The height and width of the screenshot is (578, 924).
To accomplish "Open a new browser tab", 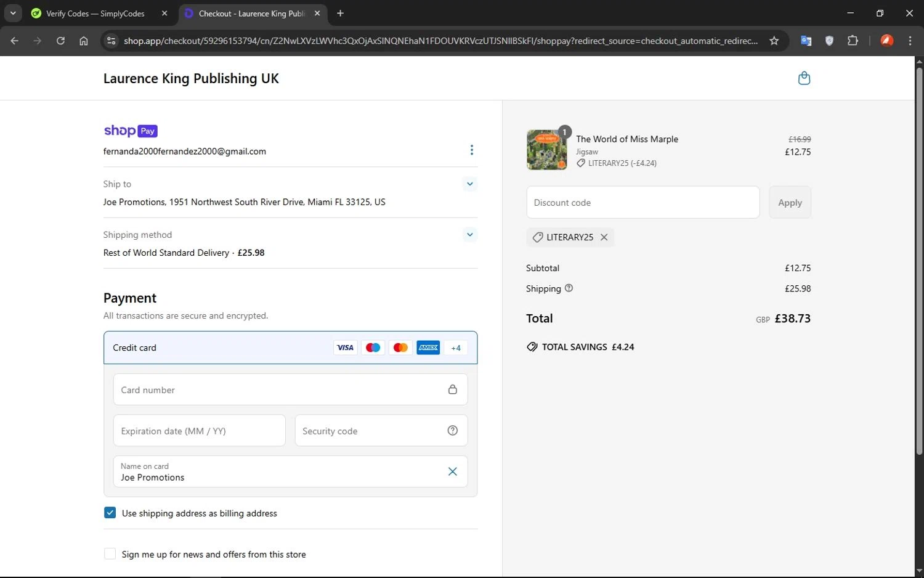I will (340, 13).
